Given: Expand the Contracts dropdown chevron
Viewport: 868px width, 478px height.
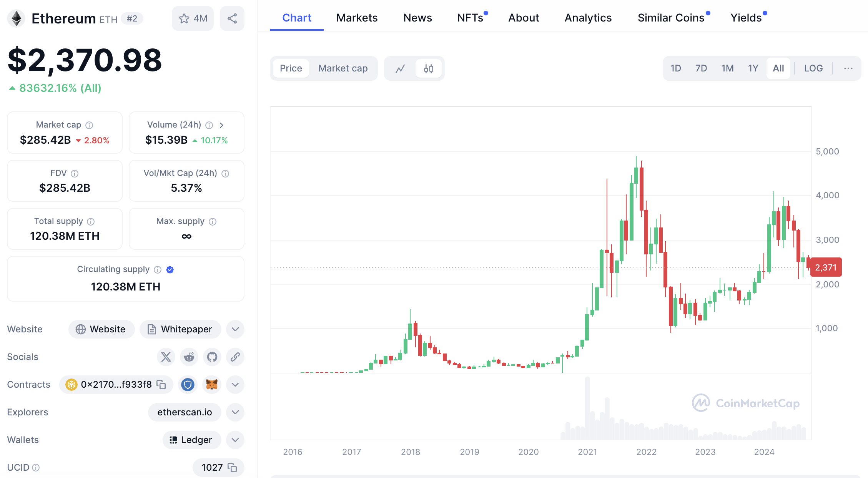Looking at the screenshot, I should [x=235, y=385].
